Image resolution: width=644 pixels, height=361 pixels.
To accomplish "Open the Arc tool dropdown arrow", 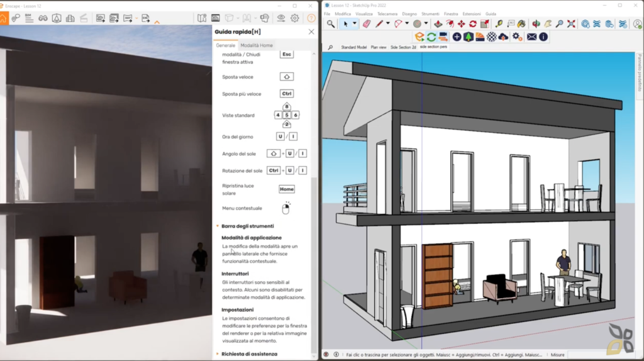I will pos(407,23).
